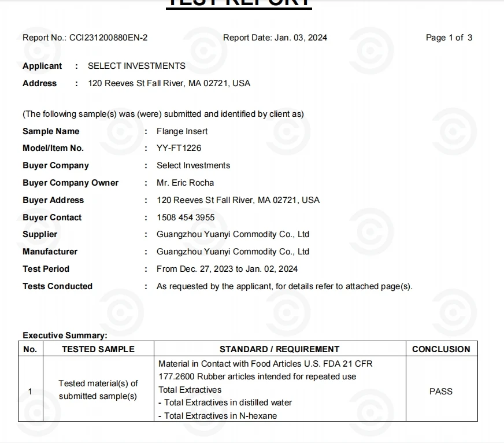Click the Buyer Contact label
Screen dimensions: 504x443
[52, 217]
